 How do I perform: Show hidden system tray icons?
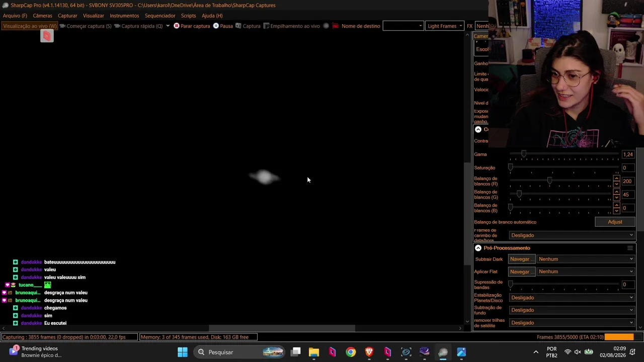(536, 352)
